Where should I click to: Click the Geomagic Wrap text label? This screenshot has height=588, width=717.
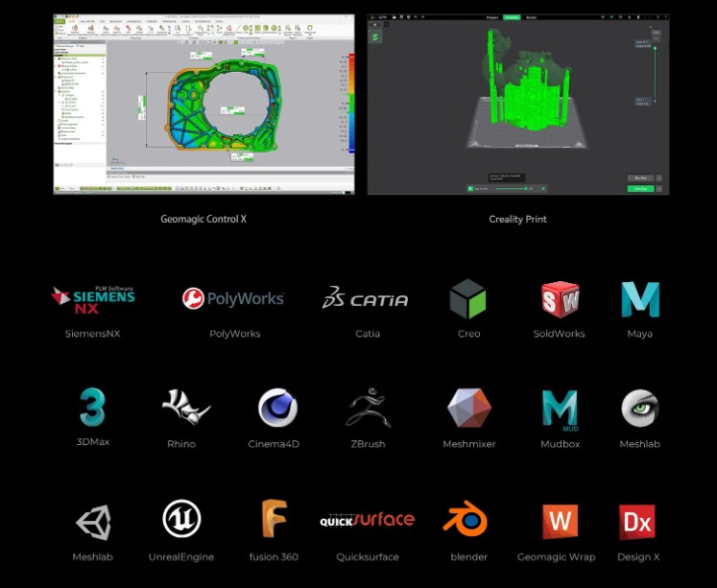click(x=557, y=557)
